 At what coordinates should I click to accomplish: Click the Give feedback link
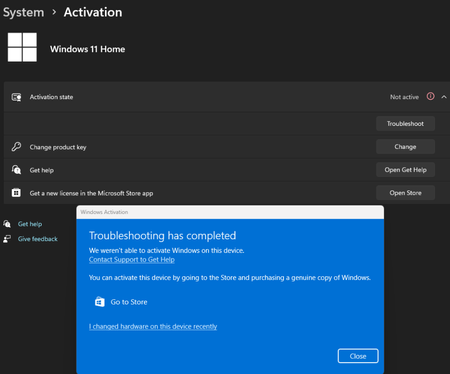pos(38,239)
